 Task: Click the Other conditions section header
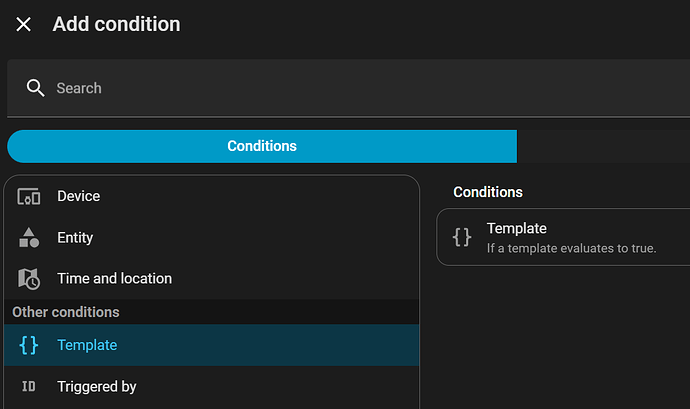pos(66,312)
